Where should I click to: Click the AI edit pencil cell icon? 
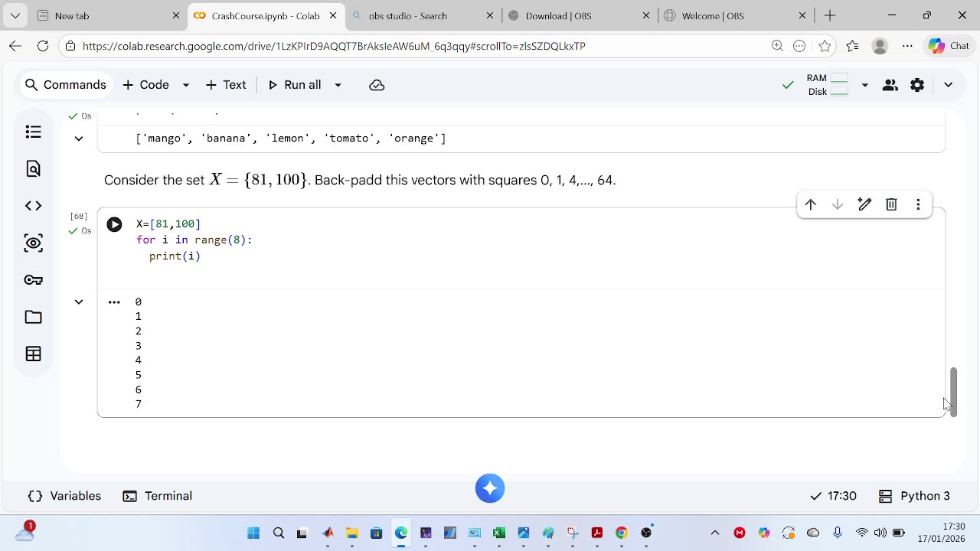click(x=864, y=204)
